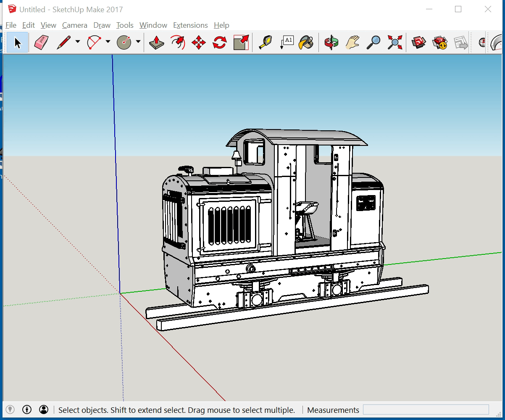
Task: Activate the Paint Bucket tool
Action: [307, 42]
